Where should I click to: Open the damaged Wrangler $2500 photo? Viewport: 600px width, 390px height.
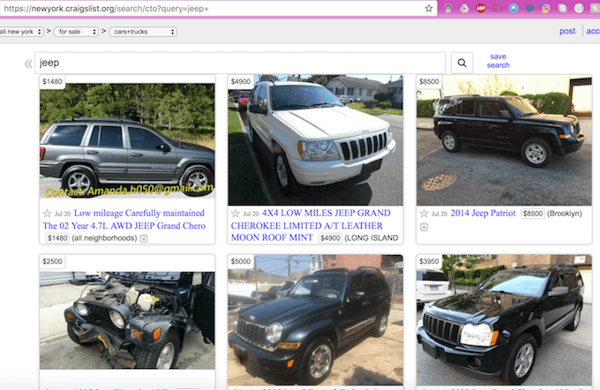127,320
